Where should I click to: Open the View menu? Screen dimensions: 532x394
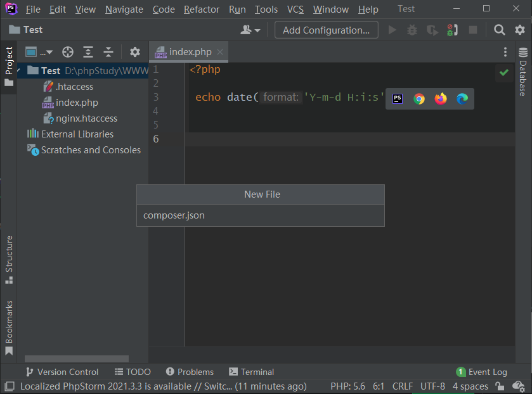85,9
